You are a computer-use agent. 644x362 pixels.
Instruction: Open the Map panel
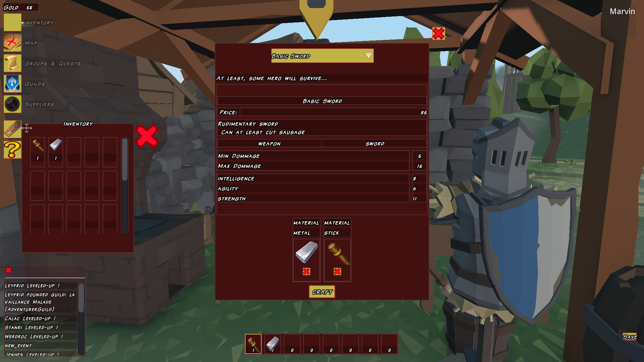click(x=12, y=43)
